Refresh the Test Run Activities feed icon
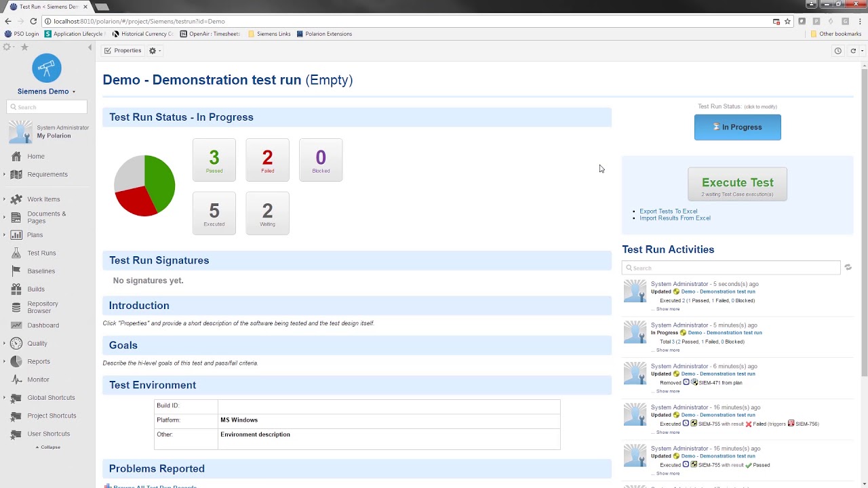Image resolution: width=868 pixels, height=488 pixels. pyautogui.click(x=848, y=268)
